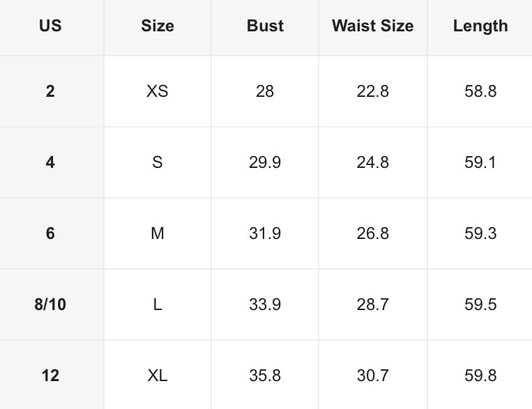Select the size M cell
The width and height of the screenshot is (532, 409).
click(158, 233)
